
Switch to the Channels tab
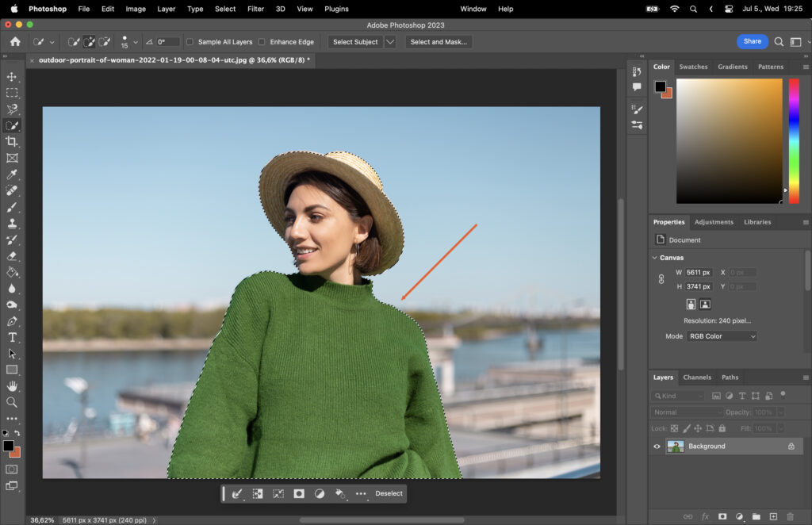(x=697, y=377)
